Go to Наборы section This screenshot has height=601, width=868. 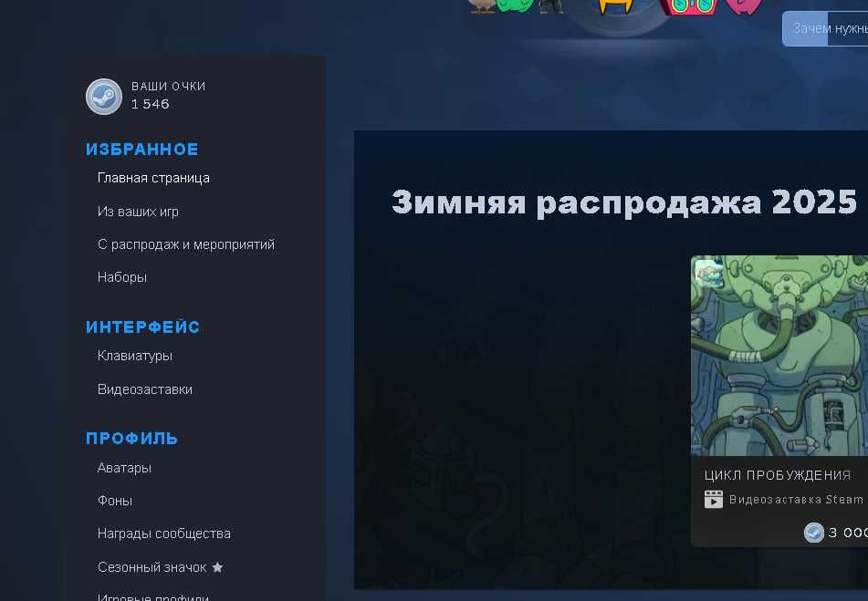tap(121, 277)
